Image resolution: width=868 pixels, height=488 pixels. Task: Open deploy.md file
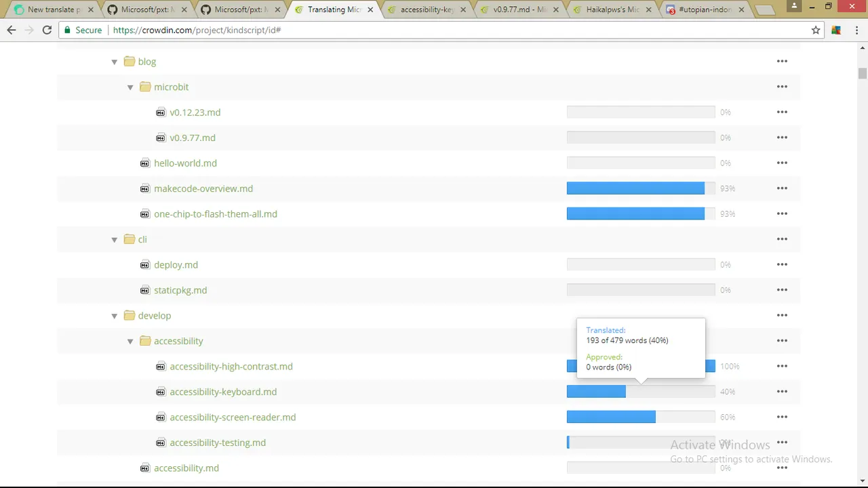tap(176, 265)
